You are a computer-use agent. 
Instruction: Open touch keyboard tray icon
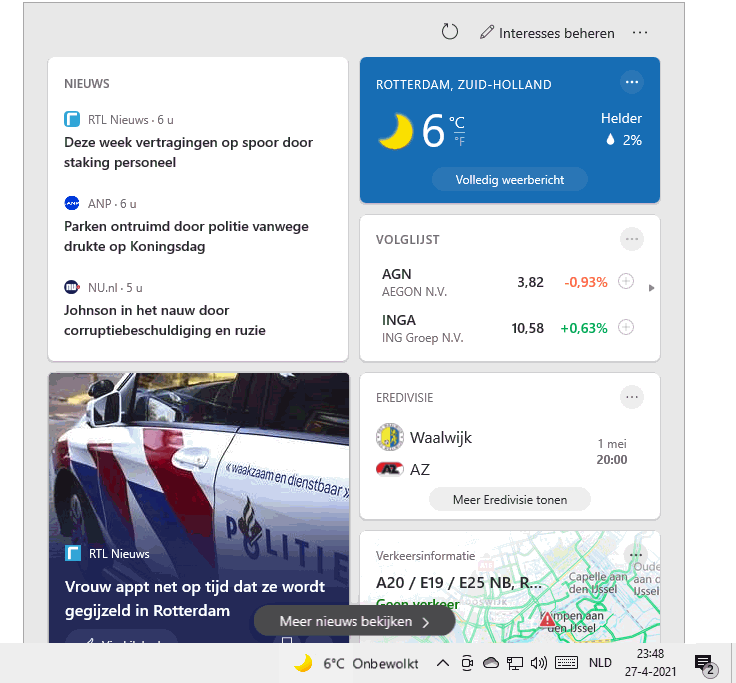click(566, 662)
